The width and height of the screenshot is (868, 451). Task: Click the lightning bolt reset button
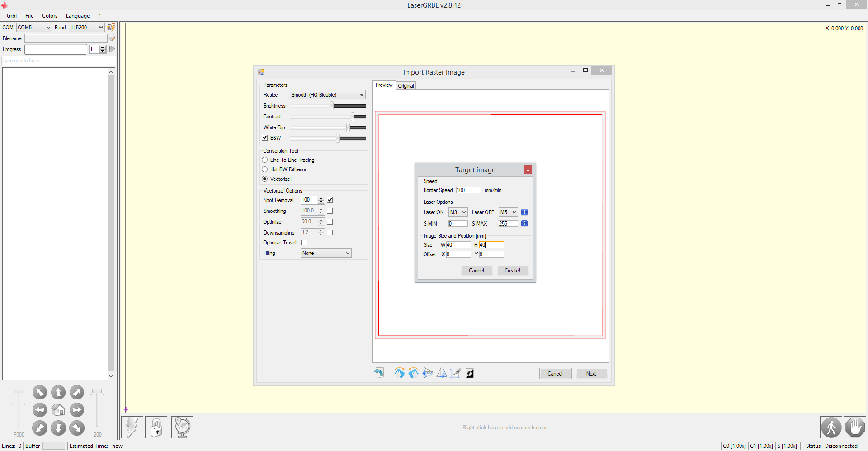click(x=132, y=427)
